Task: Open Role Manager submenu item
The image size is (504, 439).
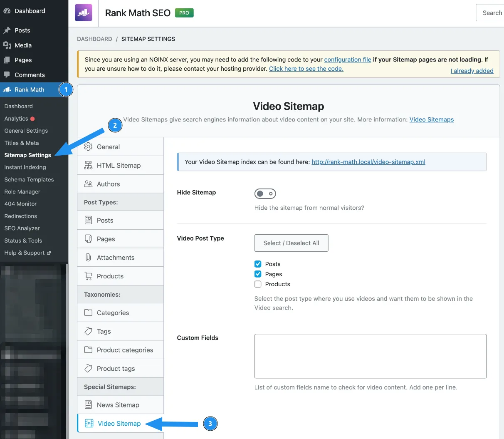Action: (22, 192)
